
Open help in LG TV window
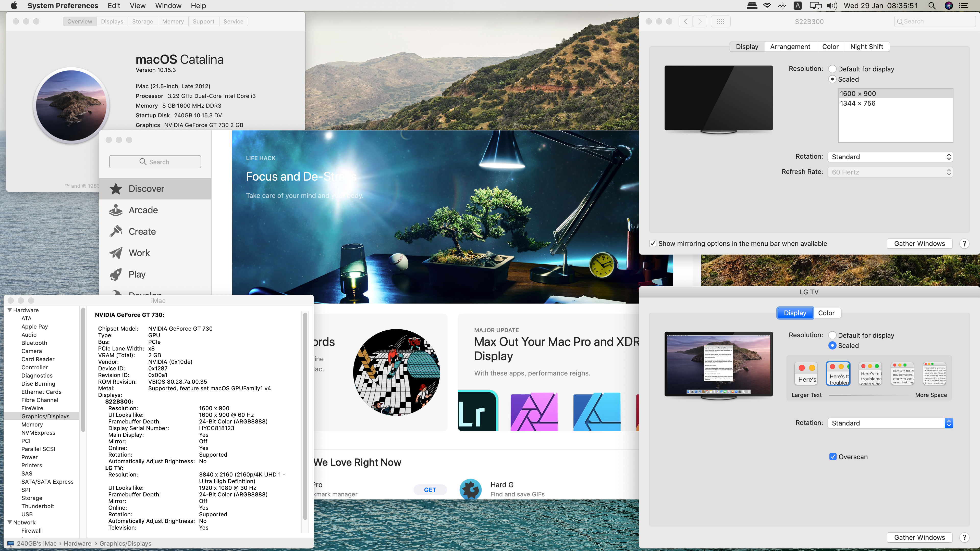pyautogui.click(x=964, y=537)
